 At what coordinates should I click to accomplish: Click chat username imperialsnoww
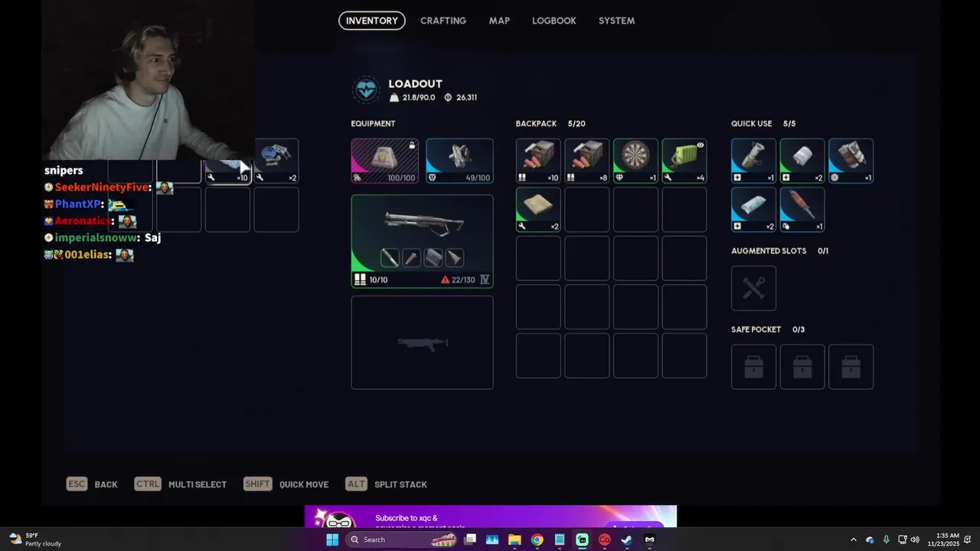tap(96, 238)
